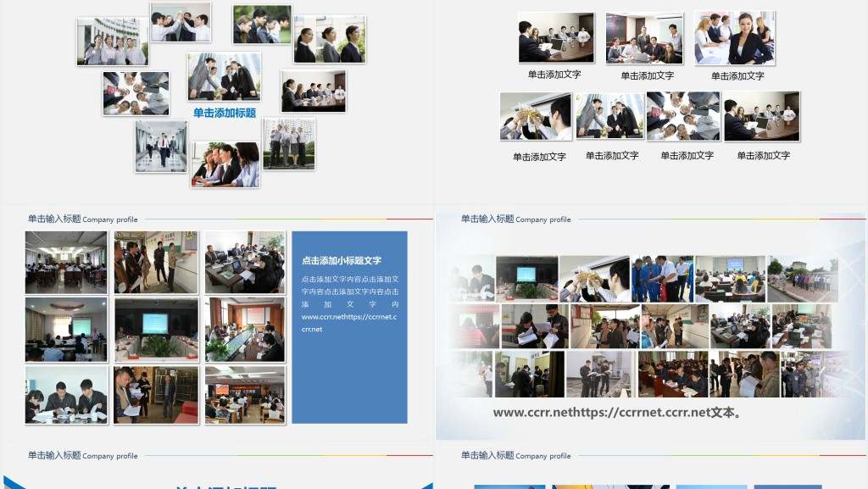Select the blue '单击添加标题' title in collage slide

(x=224, y=113)
